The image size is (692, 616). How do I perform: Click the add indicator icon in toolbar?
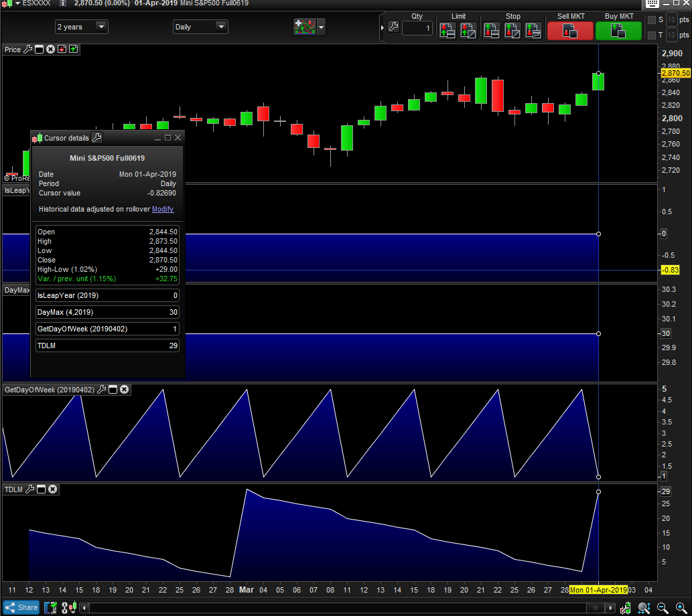(x=304, y=27)
